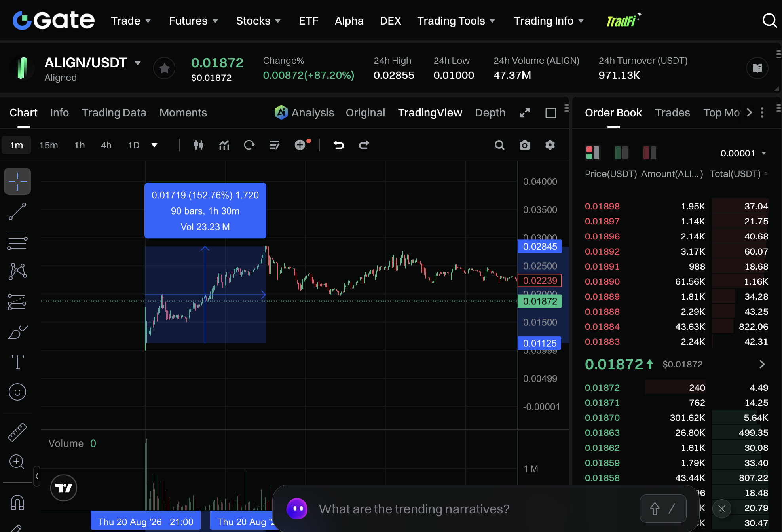The width and height of the screenshot is (782, 532).
Task: Open the forecasting and measurement tools
Action: tap(17, 302)
